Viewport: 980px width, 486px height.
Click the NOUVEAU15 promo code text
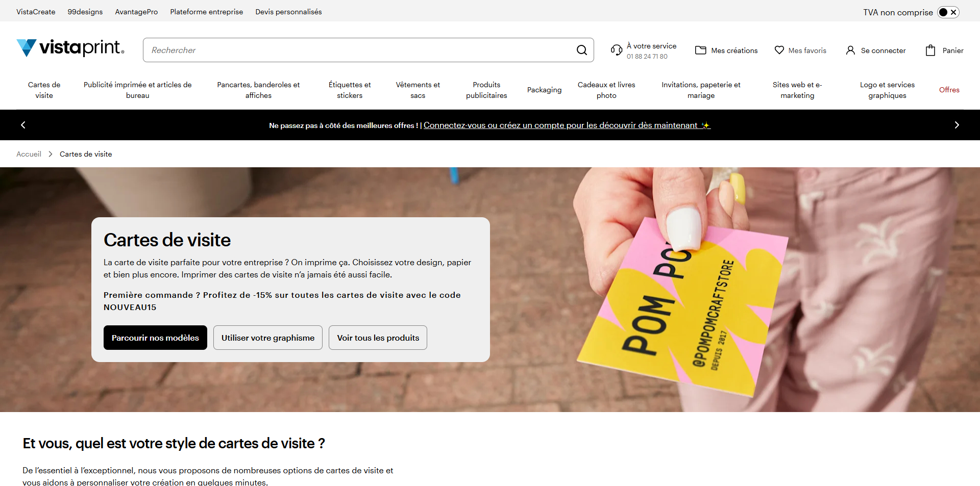point(130,307)
